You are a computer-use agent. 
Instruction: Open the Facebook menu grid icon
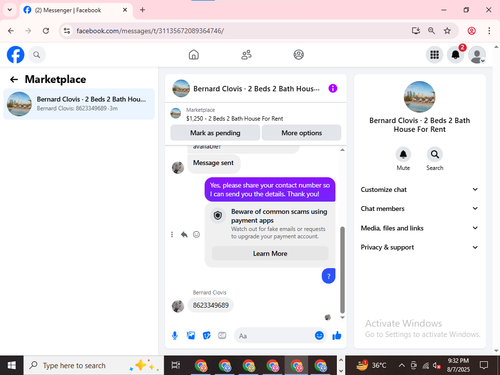434,55
